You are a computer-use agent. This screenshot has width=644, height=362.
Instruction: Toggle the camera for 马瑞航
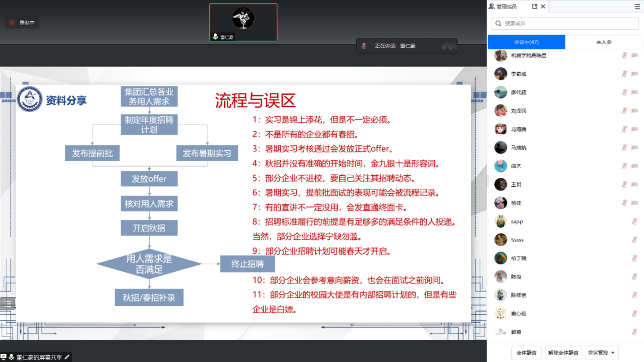click(x=634, y=148)
